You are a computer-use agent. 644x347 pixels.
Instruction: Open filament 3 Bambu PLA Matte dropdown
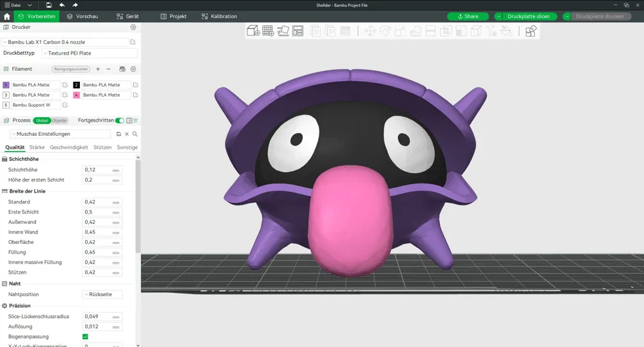tap(35, 95)
